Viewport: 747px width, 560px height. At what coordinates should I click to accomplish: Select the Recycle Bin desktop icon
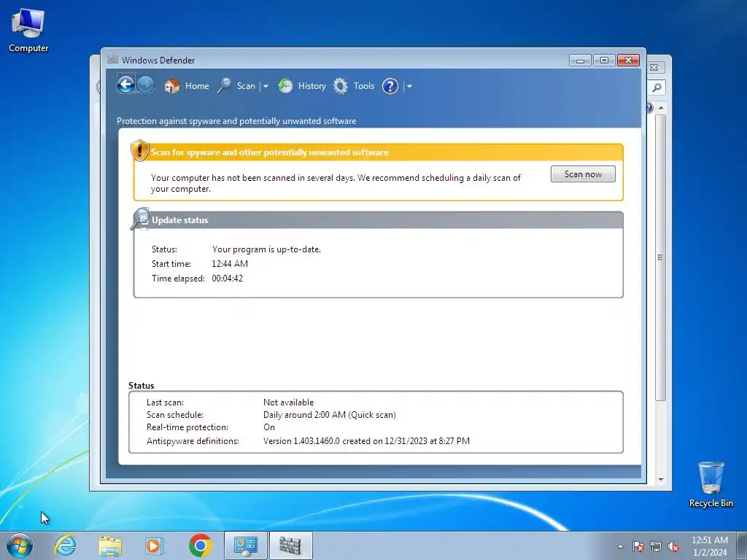point(711,484)
